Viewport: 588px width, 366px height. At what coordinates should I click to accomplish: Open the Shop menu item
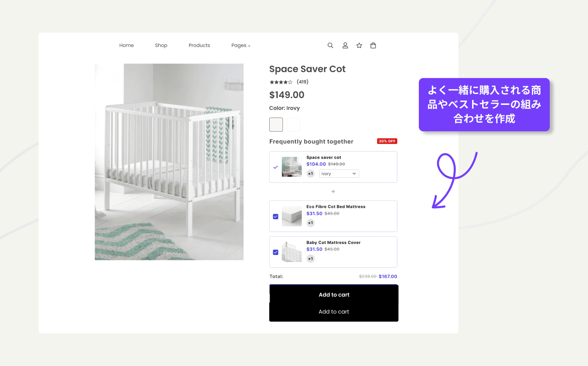[x=161, y=46]
